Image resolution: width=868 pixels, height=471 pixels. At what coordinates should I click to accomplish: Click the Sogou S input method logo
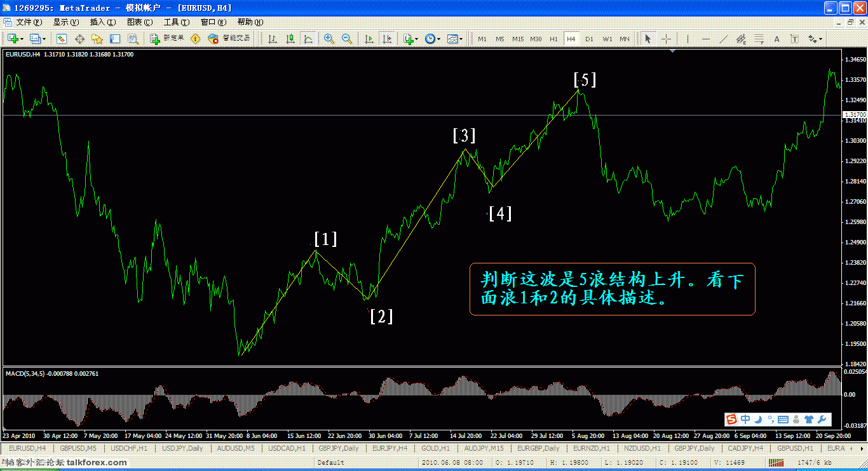point(732,419)
